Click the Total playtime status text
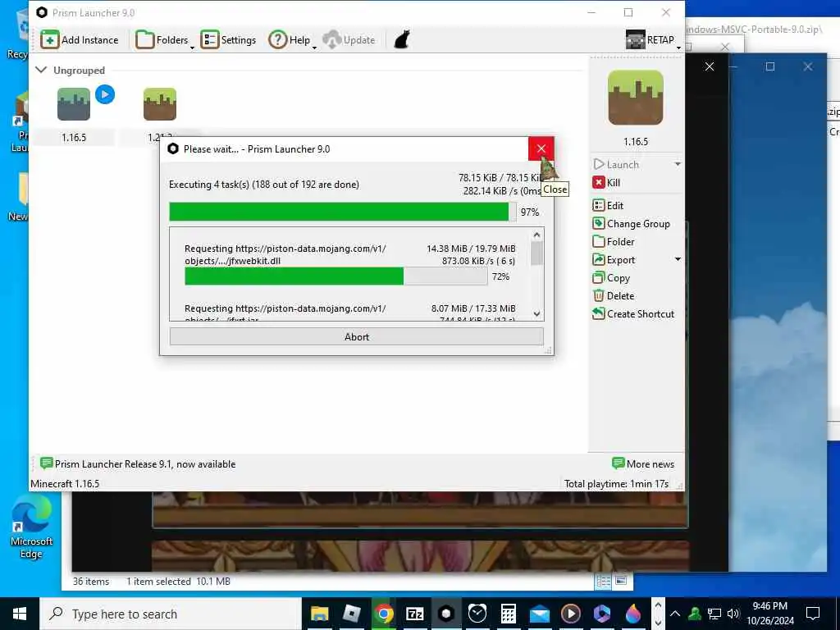This screenshot has height=630, width=840. click(616, 484)
